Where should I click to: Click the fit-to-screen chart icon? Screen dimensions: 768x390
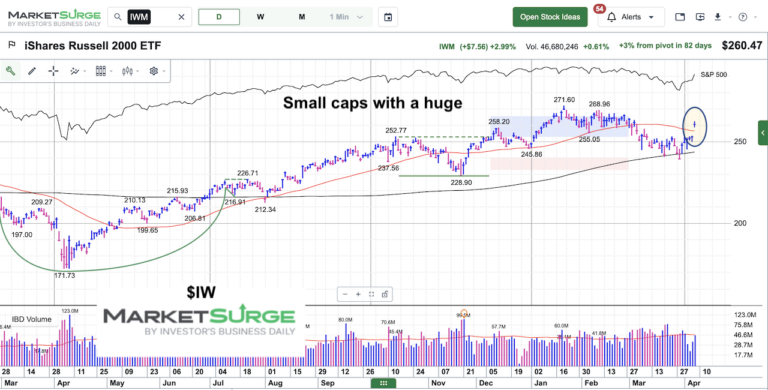click(x=371, y=294)
